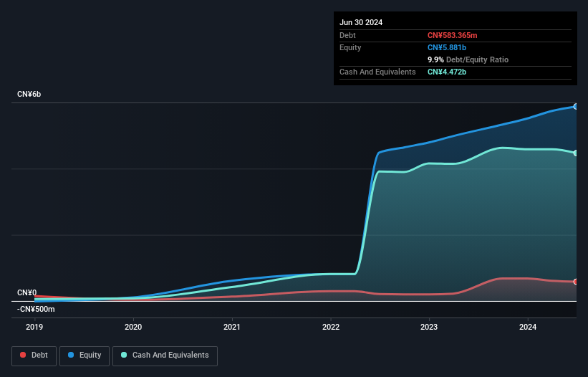Click the Jun 30 2024 tooltip date
The image size is (588, 377).
coord(361,22)
